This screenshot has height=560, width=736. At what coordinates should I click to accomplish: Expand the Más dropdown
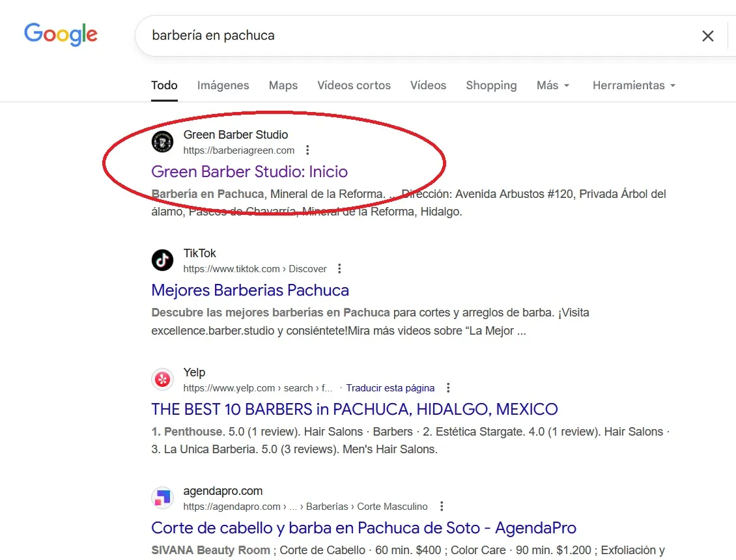[x=553, y=85]
